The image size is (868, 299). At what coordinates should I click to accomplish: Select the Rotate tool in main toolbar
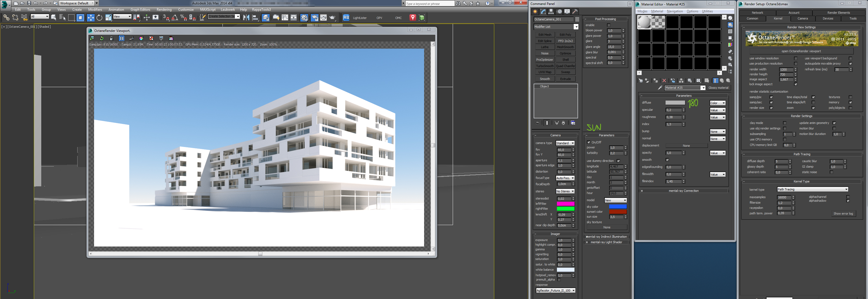[99, 18]
